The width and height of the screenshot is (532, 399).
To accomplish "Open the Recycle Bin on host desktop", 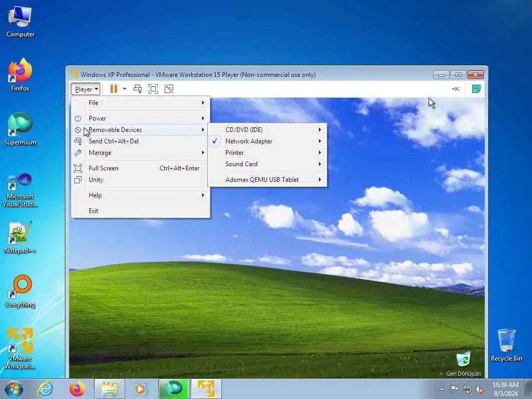I will [x=506, y=345].
